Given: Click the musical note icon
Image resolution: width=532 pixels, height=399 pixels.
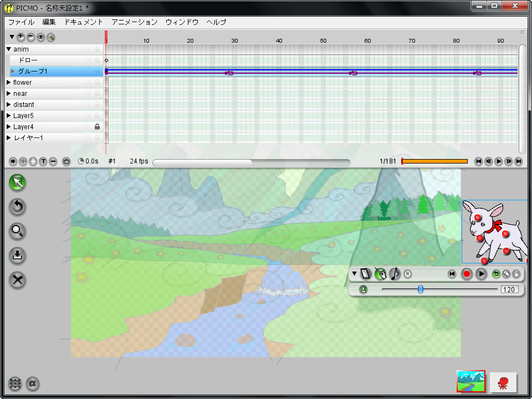Looking at the screenshot, I should coord(395,273).
